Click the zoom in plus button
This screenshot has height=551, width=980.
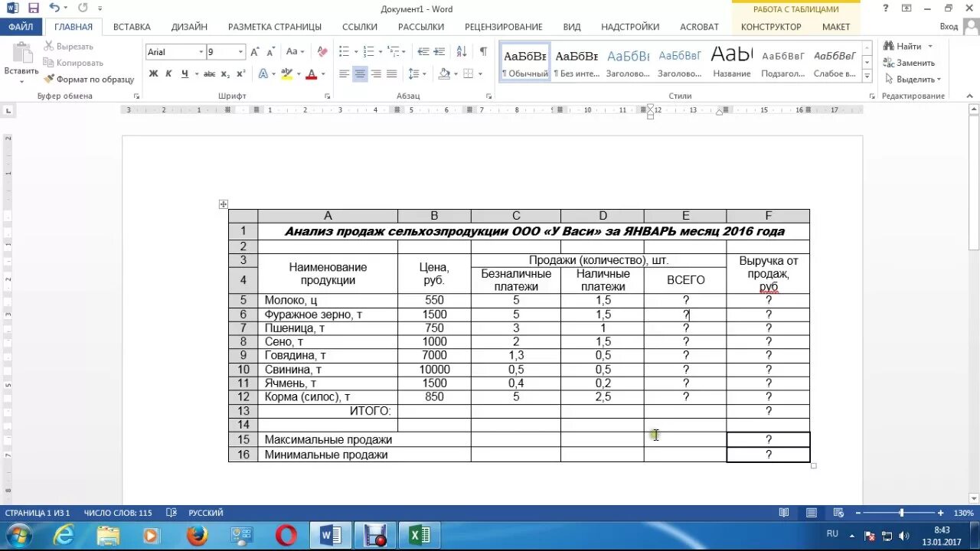pos(940,513)
